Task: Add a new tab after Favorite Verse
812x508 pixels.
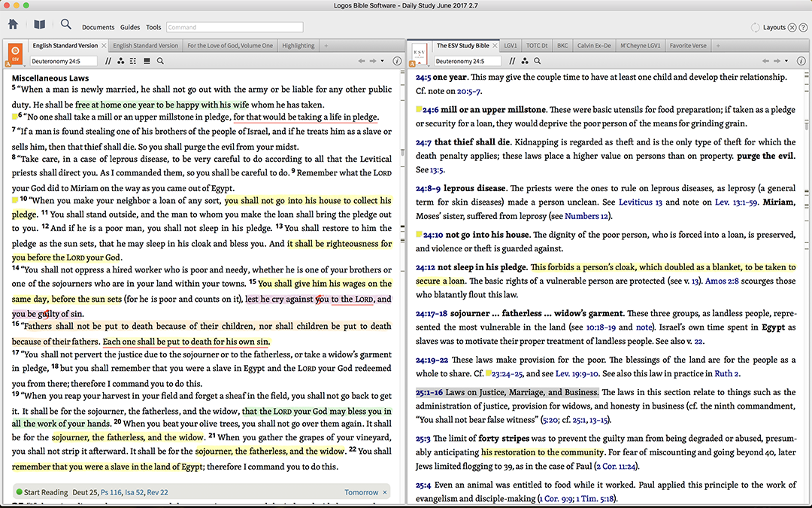Action: click(x=718, y=46)
